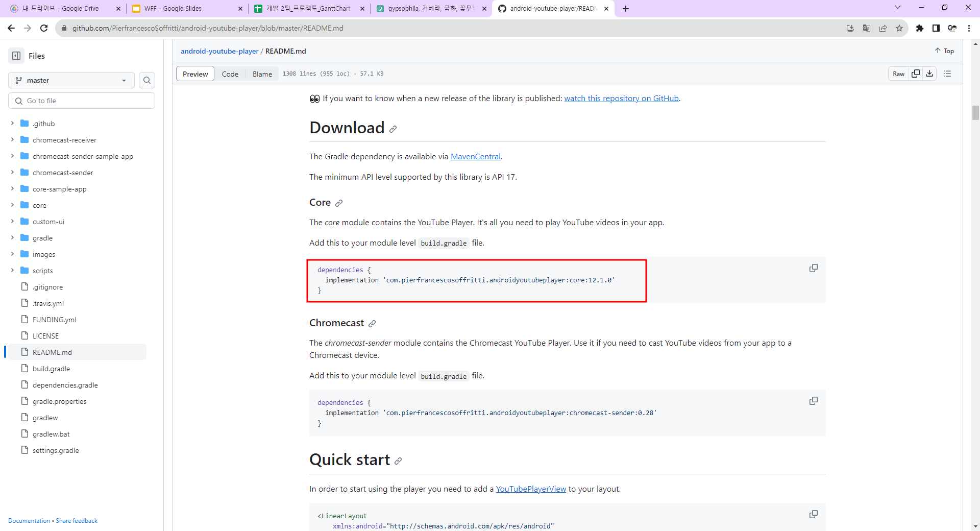Copy raw file contents icon
This screenshot has width=980, height=531.
pyautogui.click(x=916, y=74)
